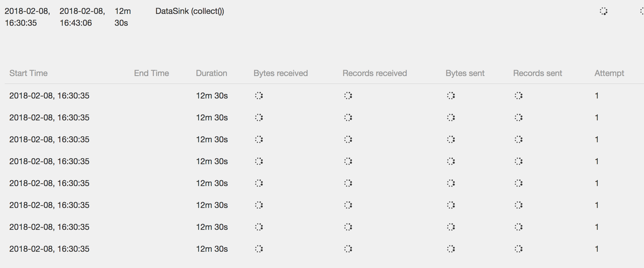
Task: Sort by the Start Time column header
Action: coord(28,73)
